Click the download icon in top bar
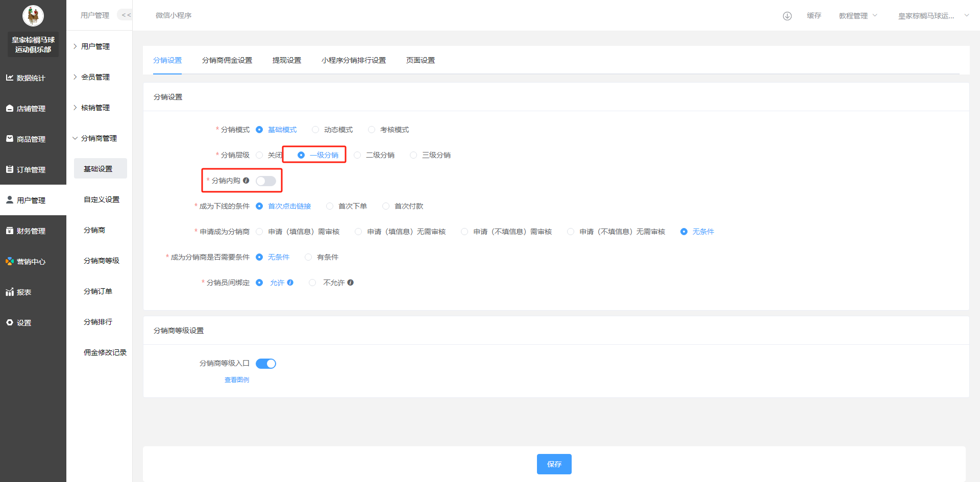 (787, 16)
